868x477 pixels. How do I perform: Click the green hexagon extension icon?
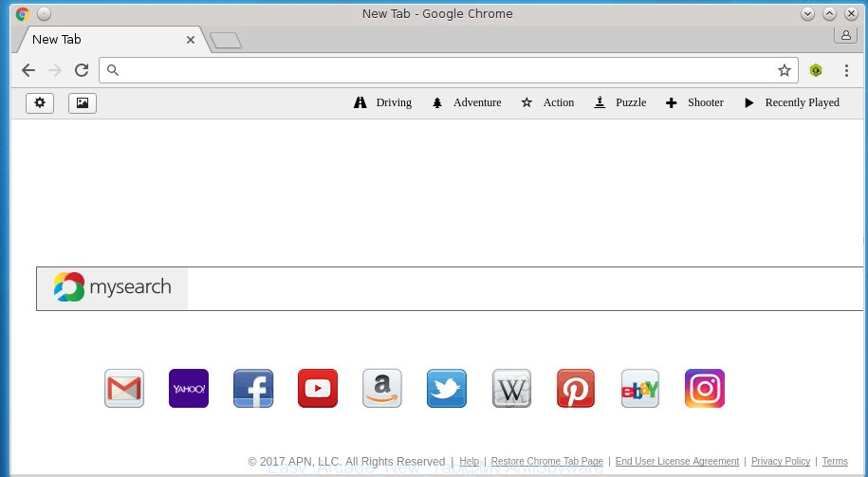coord(816,70)
